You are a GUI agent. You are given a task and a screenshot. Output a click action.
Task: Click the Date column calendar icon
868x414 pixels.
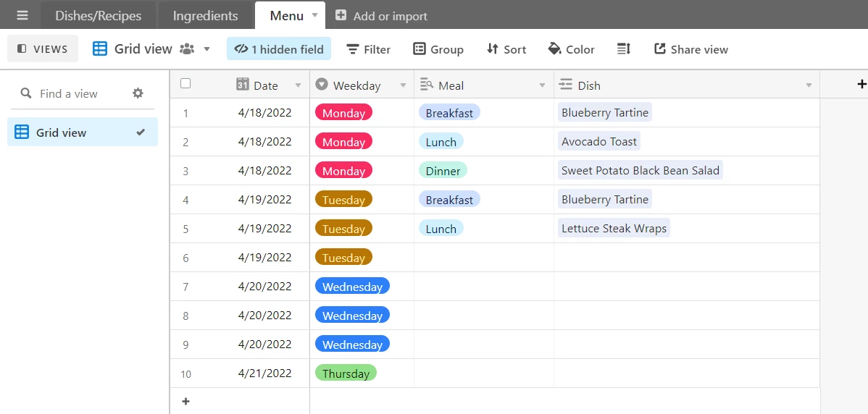click(242, 85)
